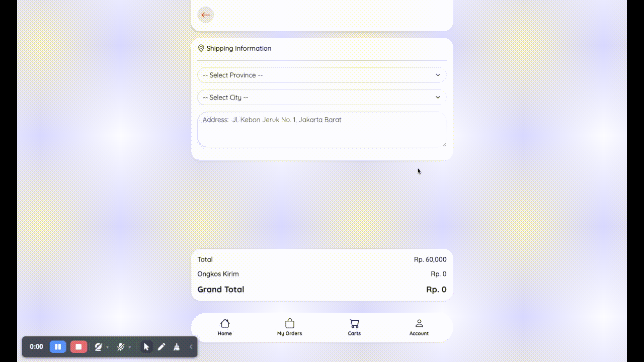Viewport: 644px width, 362px height.
Task: Toggle the camera on or off
Action: [99, 347]
